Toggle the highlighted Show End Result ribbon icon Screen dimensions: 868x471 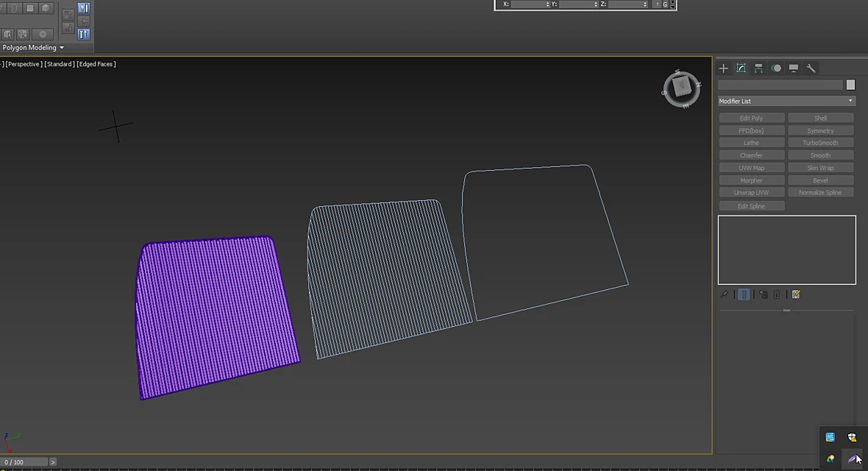[84, 35]
